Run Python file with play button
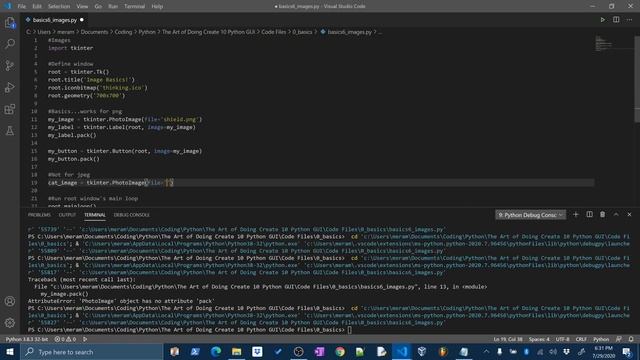This screenshot has width=640, height=360. click(x=602, y=20)
